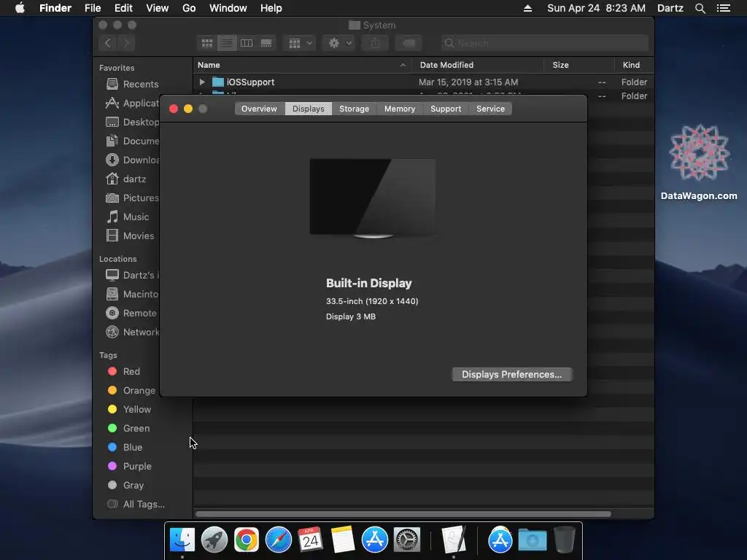The image size is (747, 560).
Task: Open the Help menu
Action: (271, 8)
